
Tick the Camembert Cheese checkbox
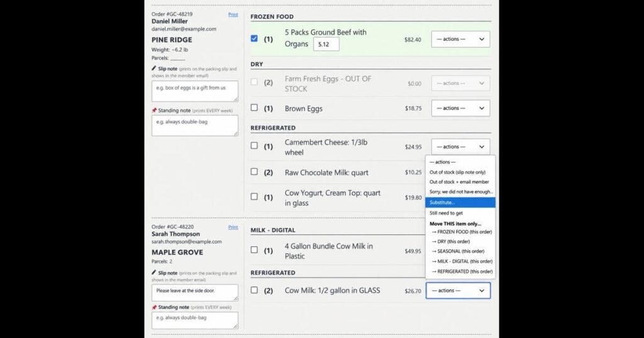coord(254,146)
